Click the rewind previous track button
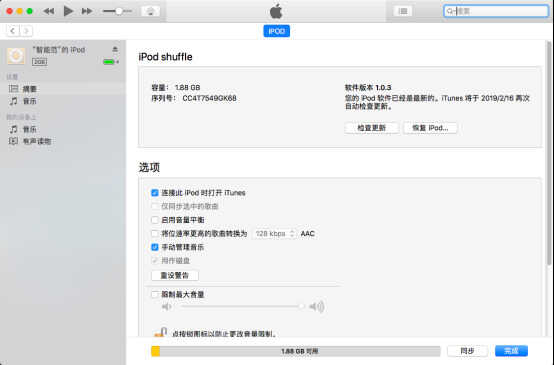The width and height of the screenshot is (554, 365). click(x=49, y=11)
